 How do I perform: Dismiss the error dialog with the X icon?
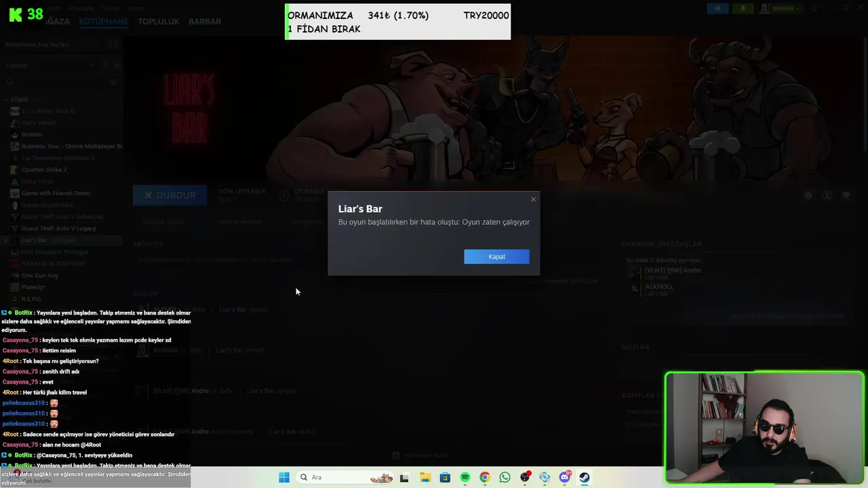[x=533, y=199]
